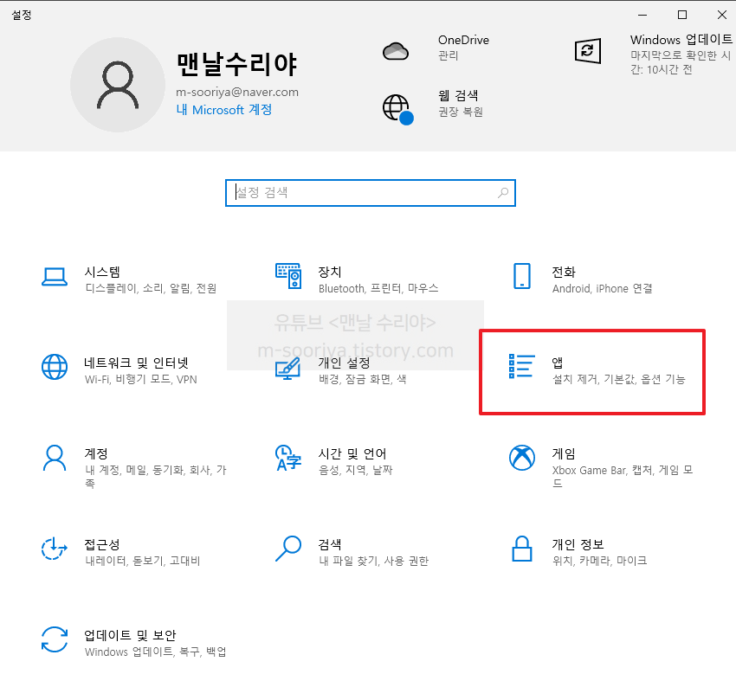Click the user profile avatar picture

[x=118, y=85]
